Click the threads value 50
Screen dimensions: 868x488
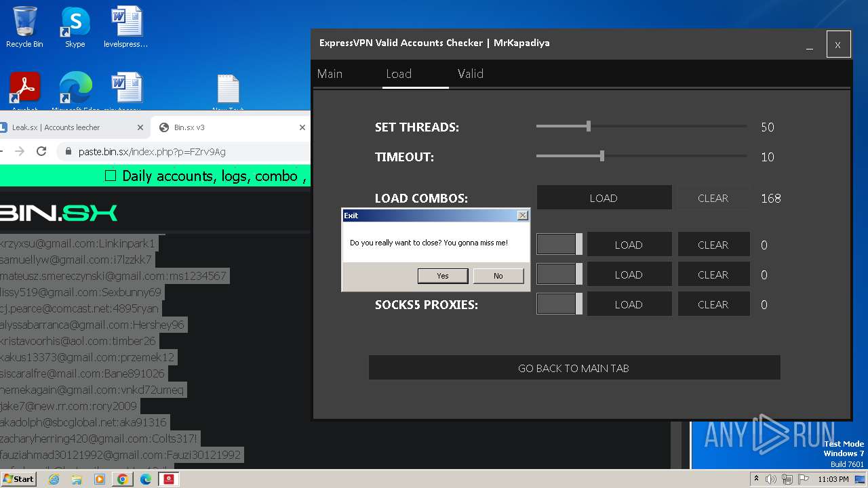point(767,127)
